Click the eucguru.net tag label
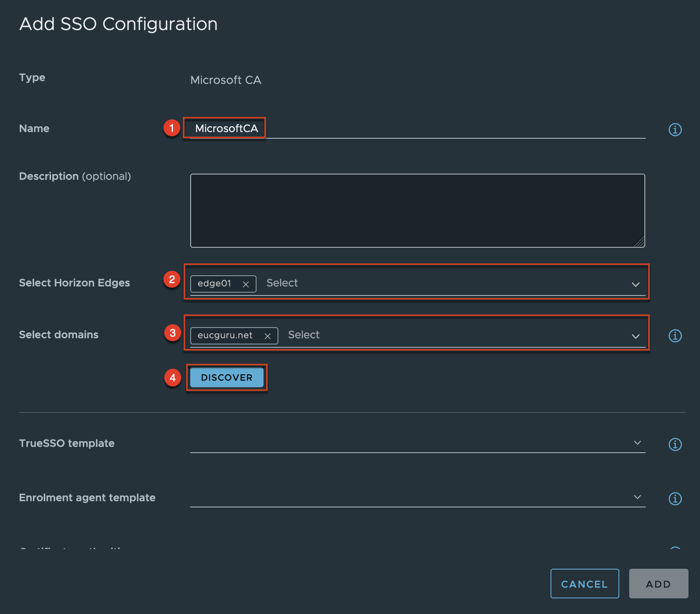 coord(225,335)
